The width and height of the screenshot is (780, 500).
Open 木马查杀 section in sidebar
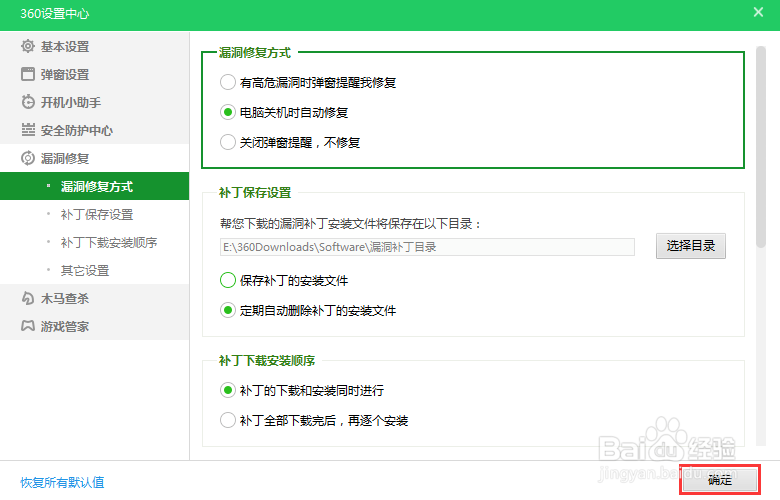[95, 298]
